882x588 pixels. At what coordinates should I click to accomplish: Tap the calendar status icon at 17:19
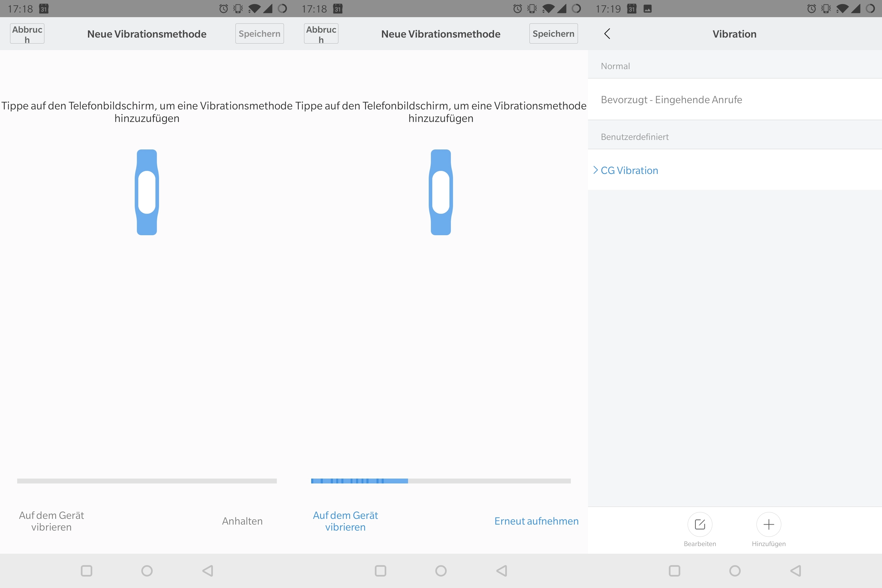(x=632, y=9)
